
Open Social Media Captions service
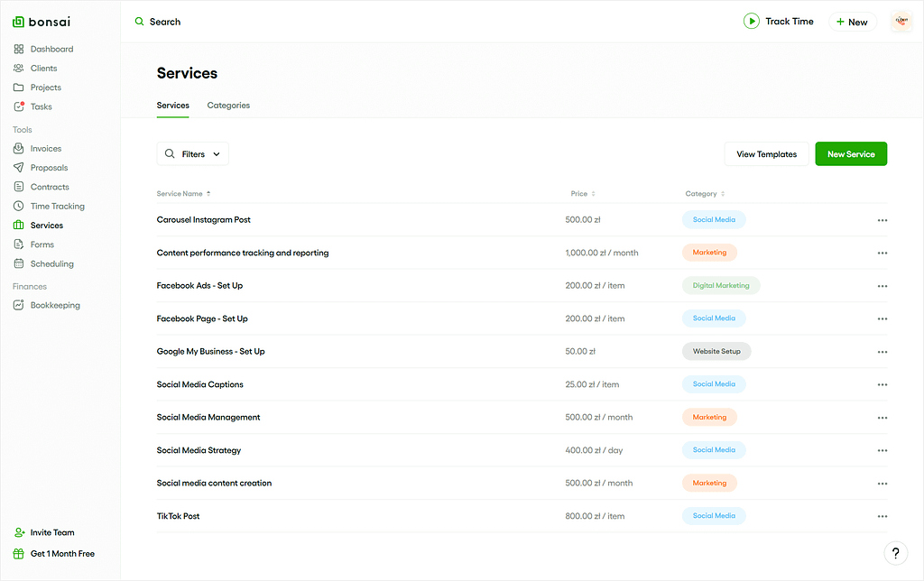[x=199, y=384]
